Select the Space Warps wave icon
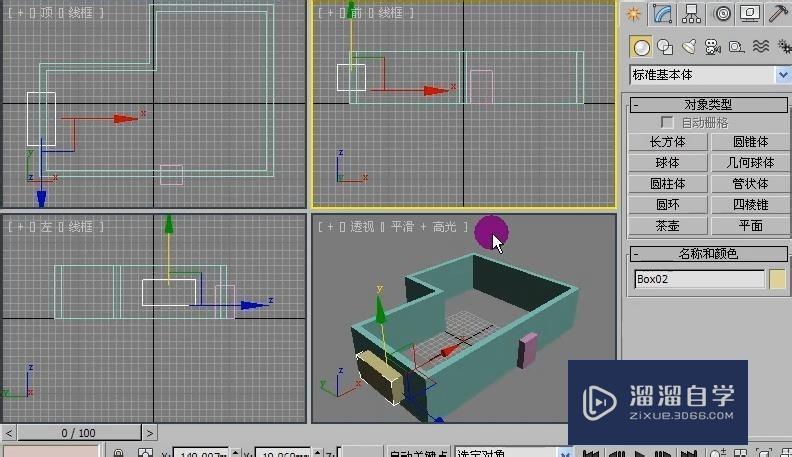This screenshot has height=457, width=792. (761, 47)
